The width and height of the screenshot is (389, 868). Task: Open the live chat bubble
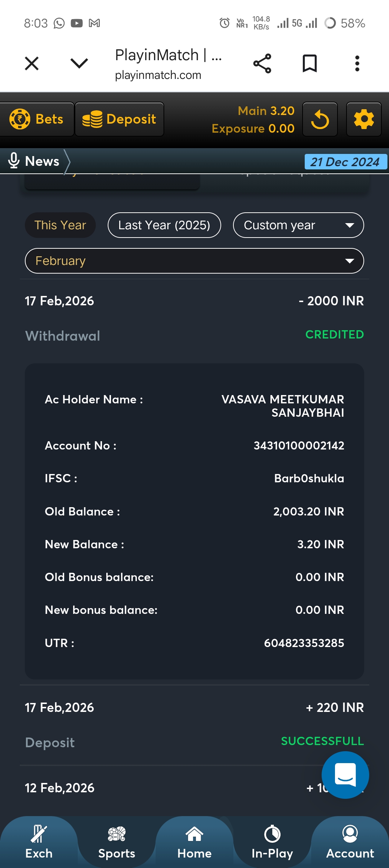coord(345,775)
